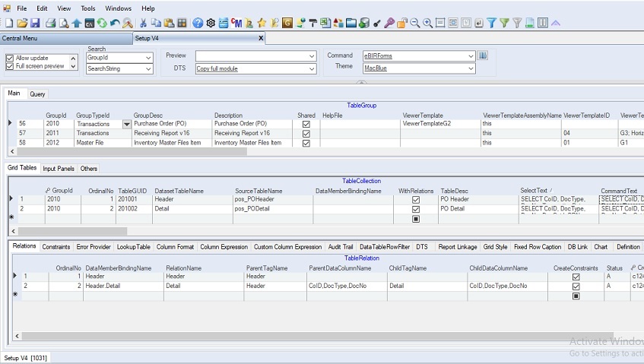Switch to the Lookup Table tab
Screen dimensions: 644x364
133,246
